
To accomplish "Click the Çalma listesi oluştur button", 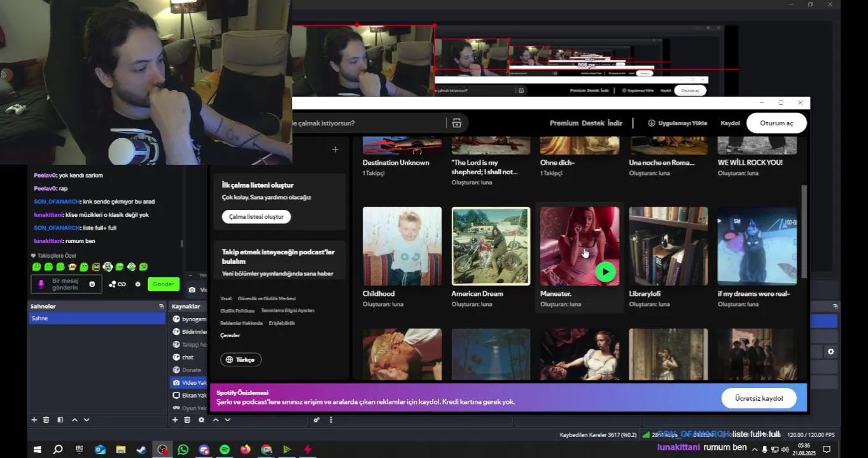I will point(256,217).
